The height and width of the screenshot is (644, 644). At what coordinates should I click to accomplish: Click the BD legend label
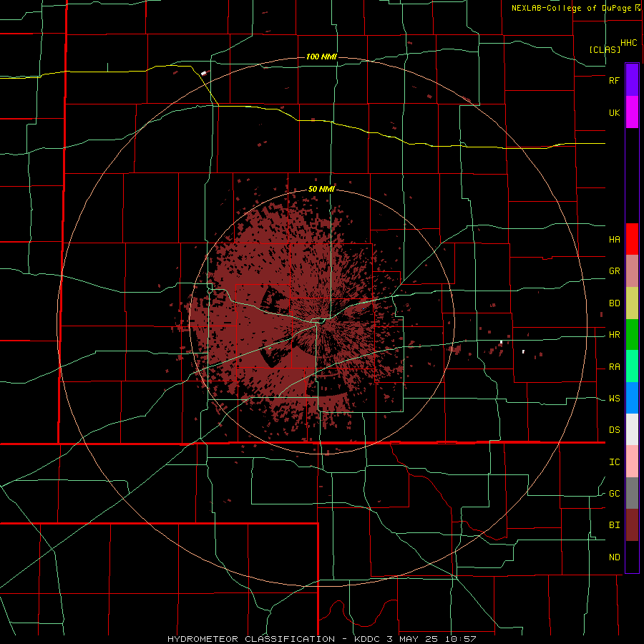614,303
